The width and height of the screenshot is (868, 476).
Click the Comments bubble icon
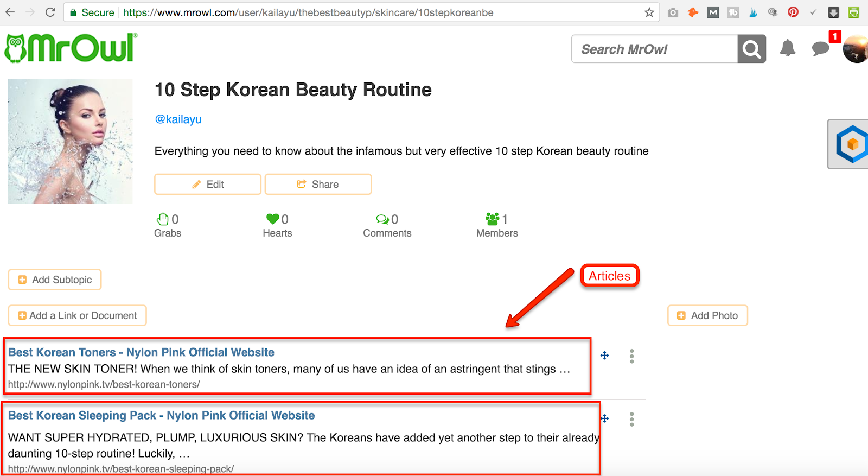(x=382, y=219)
